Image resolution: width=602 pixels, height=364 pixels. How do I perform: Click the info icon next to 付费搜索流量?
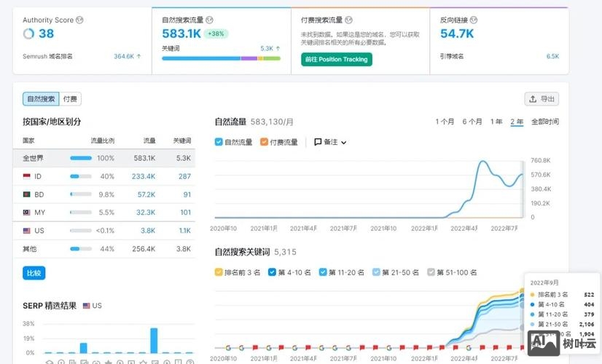click(348, 20)
